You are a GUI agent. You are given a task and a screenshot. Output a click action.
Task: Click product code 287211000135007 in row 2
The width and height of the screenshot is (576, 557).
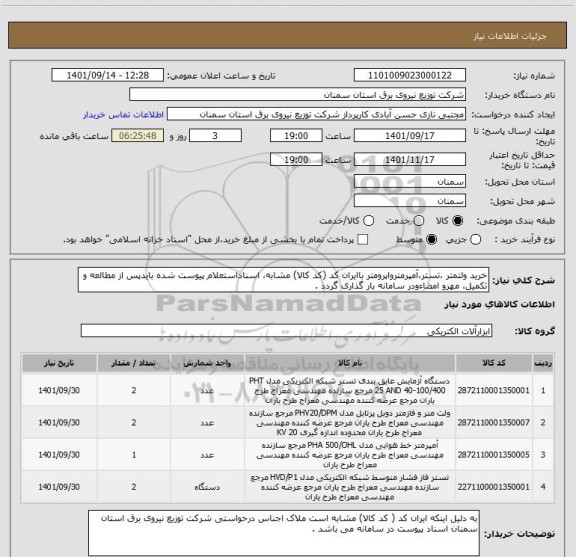point(493,423)
